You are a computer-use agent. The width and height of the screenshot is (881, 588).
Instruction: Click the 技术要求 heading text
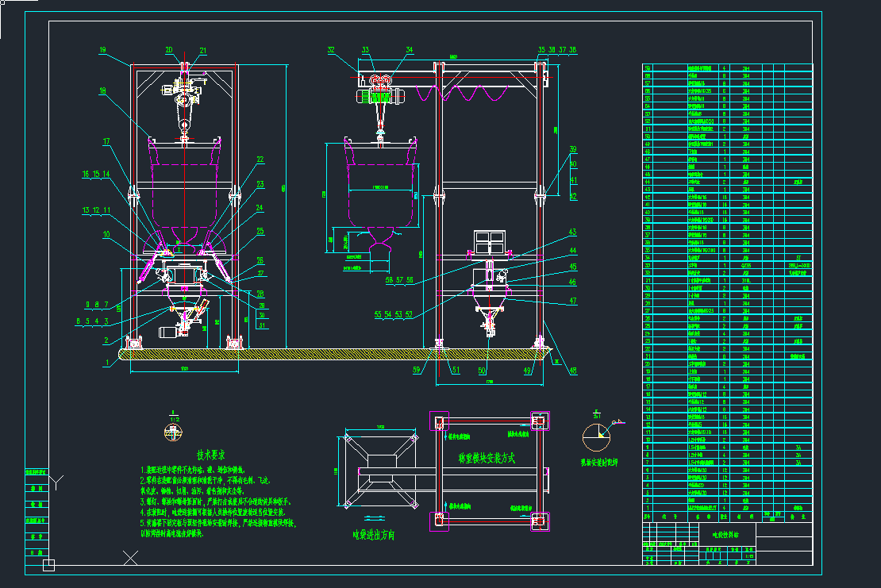click(211, 455)
